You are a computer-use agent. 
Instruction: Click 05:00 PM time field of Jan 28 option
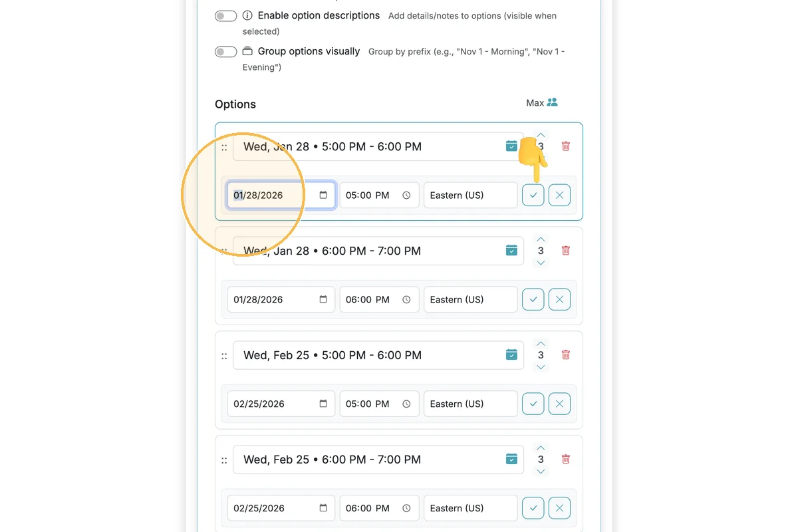tap(380, 196)
